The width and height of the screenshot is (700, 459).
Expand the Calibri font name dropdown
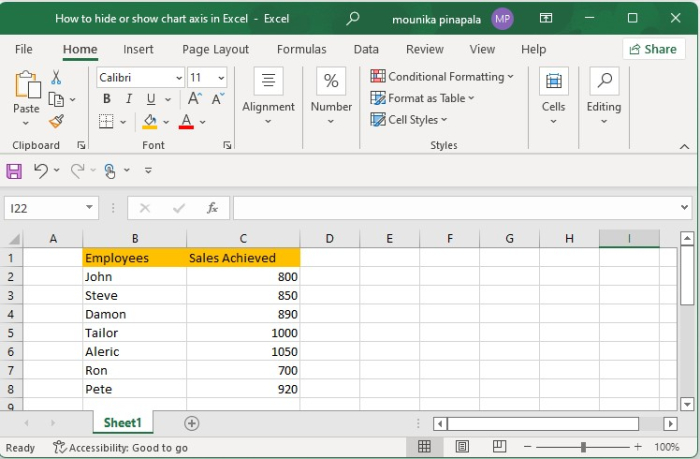[x=179, y=77]
